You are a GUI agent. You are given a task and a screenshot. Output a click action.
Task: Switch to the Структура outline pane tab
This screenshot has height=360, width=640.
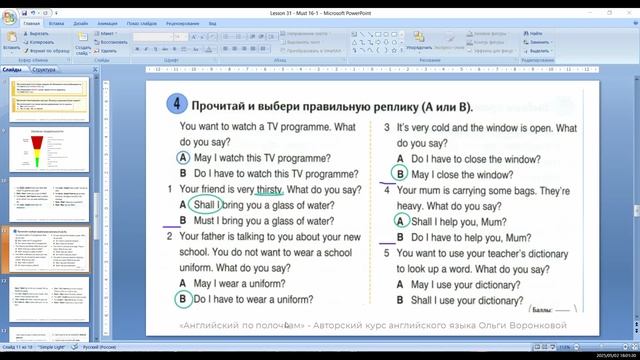click(44, 70)
